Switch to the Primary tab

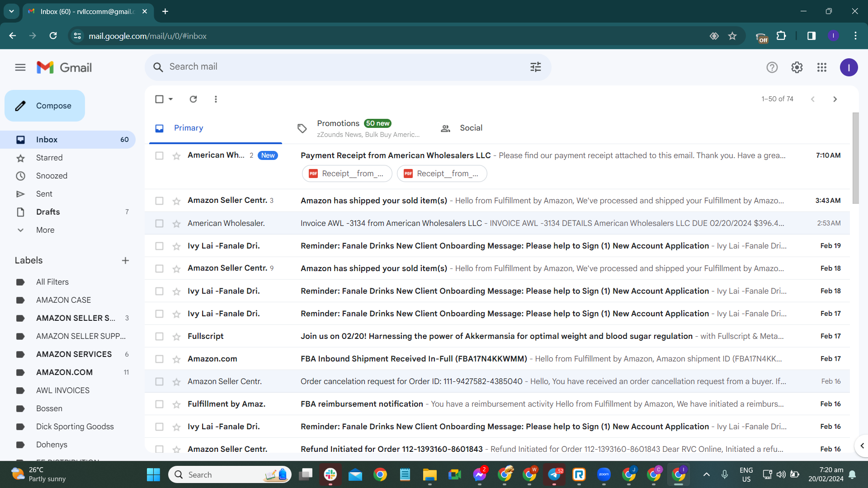216,128
